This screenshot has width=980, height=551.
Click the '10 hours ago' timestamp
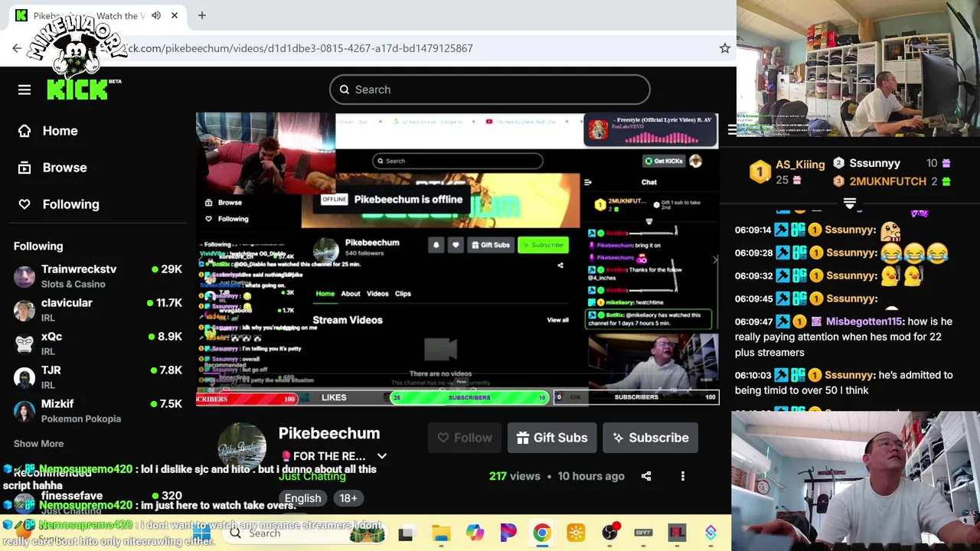591,476
